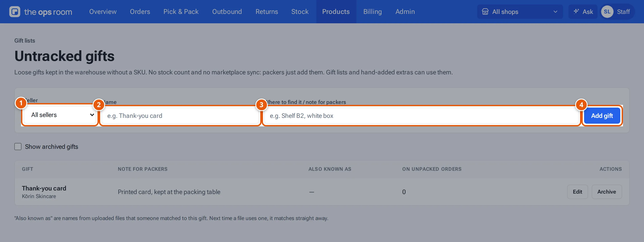Screen dimensions: 644x242
Task: Click the Also Known As header
Action: coord(330,169)
